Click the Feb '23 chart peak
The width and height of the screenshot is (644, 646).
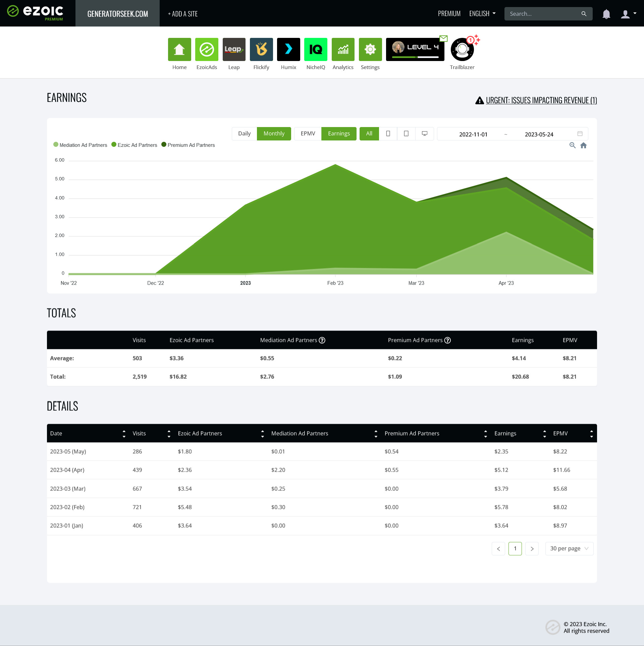(335, 165)
